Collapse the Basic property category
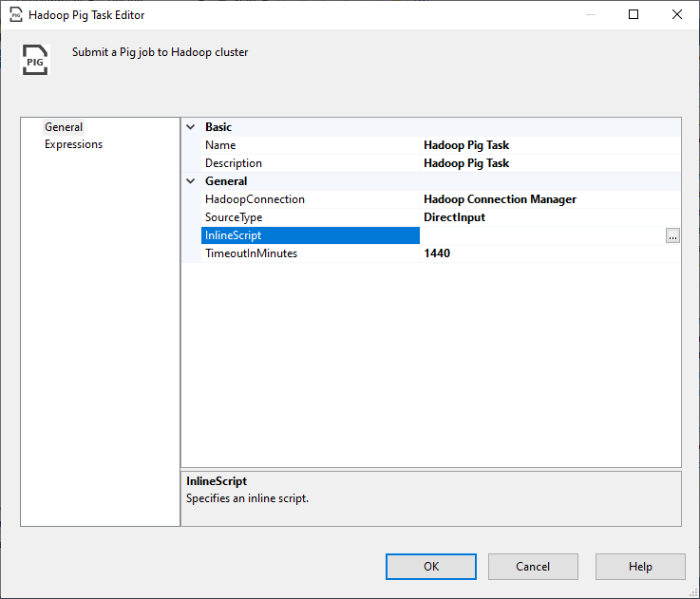Viewport: 700px width, 599px height. [x=191, y=127]
